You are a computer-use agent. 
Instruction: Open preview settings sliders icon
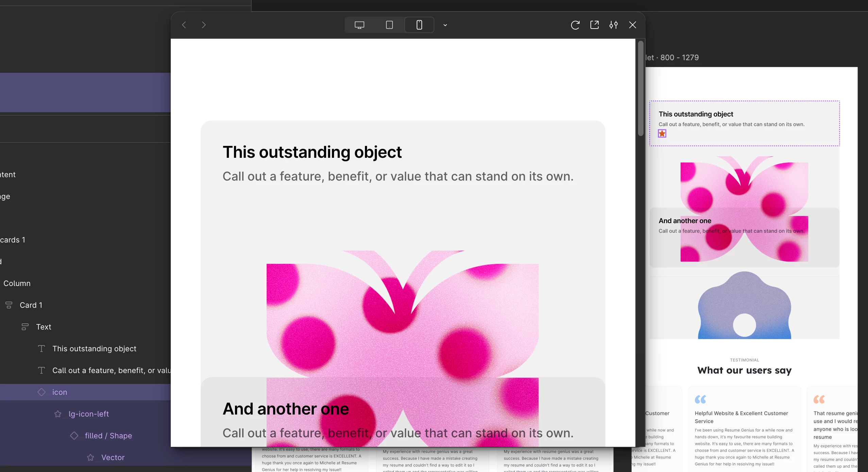614,25
